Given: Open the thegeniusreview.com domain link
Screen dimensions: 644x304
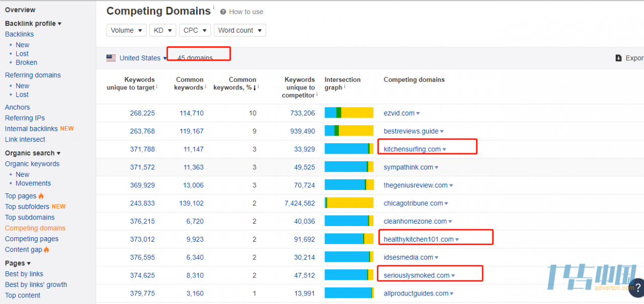Looking at the screenshot, I should (416, 186).
